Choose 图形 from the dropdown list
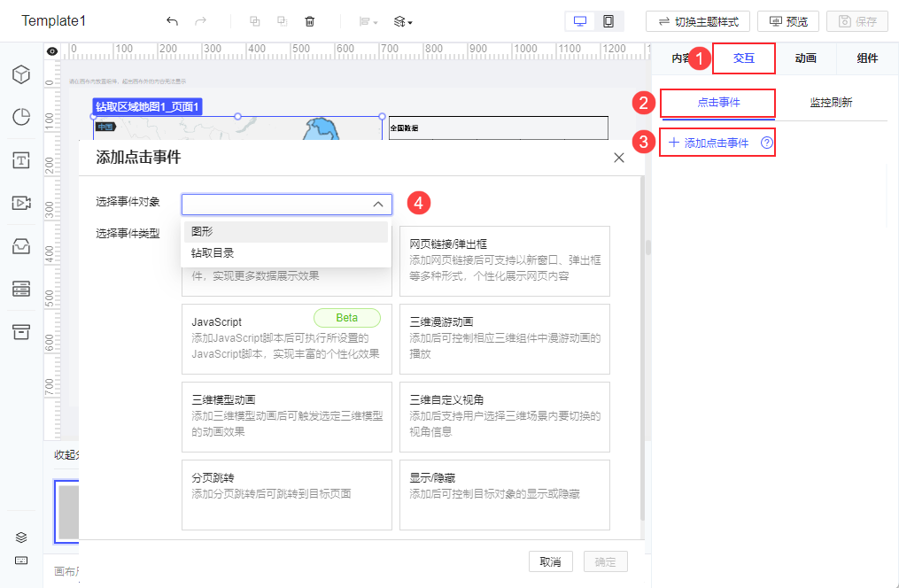The image size is (899, 588). pos(285,231)
